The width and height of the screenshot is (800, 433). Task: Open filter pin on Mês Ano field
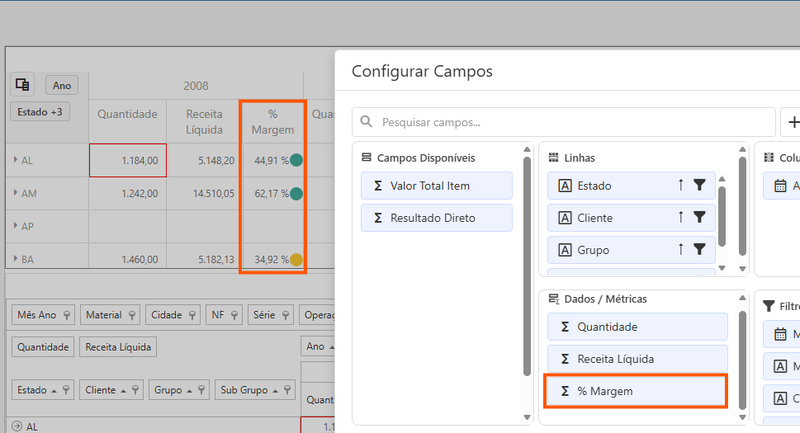(x=66, y=315)
